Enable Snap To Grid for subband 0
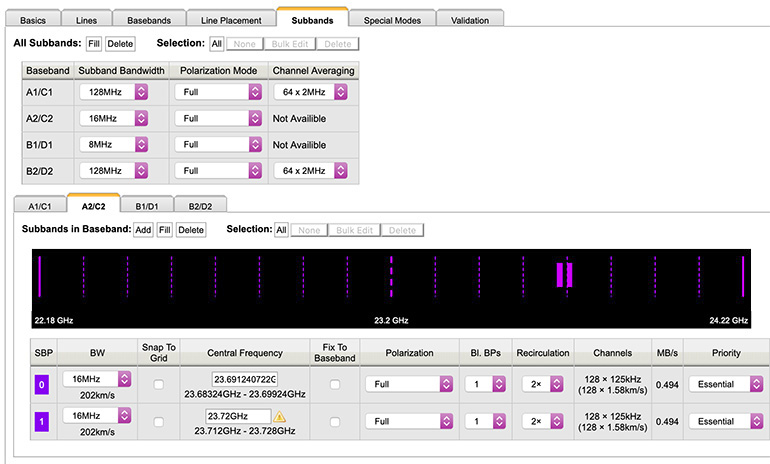Image resolution: width=770 pixels, height=464 pixels. tap(160, 384)
